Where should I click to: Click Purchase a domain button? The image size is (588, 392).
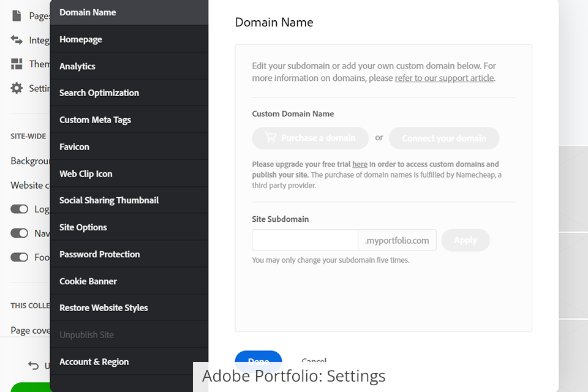point(310,138)
